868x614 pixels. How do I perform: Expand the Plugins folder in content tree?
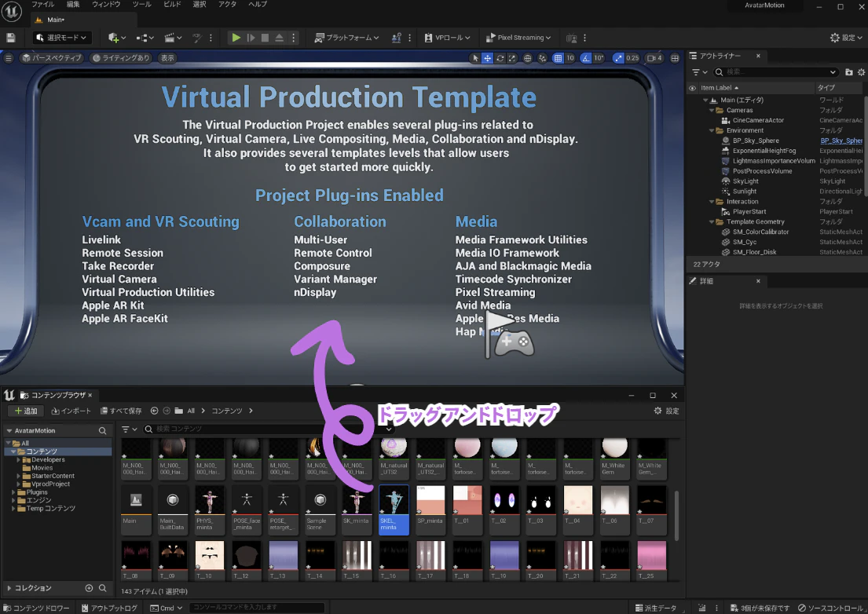[x=13, y=492]
